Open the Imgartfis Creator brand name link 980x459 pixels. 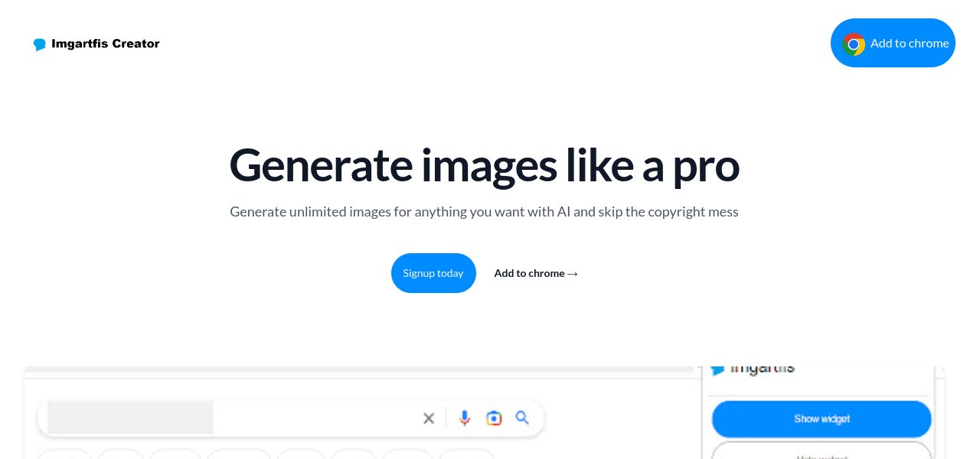(106, 44)
